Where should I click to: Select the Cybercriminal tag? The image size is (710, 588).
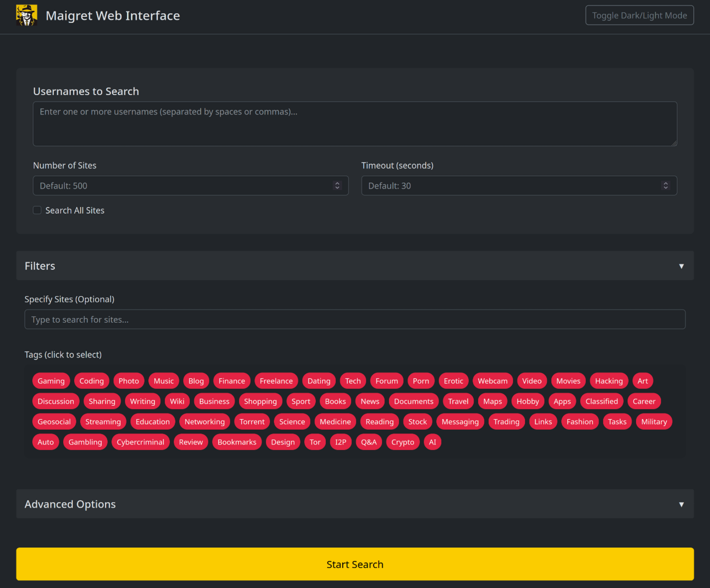click(141, 442)
